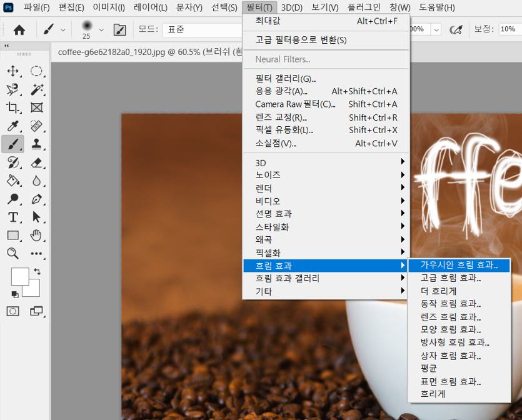The width and height of the screenshot is (522, 420).
Task: Expand the 왜곡 filter submenu
Action: pyautogui.click(x=326, y=239)
